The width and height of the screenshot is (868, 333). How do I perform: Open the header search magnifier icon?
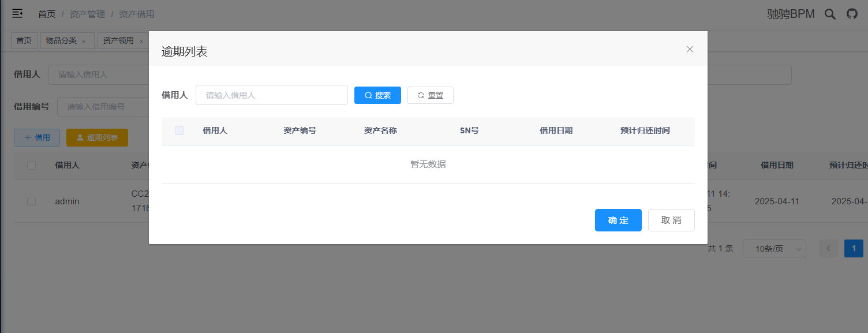830,14
